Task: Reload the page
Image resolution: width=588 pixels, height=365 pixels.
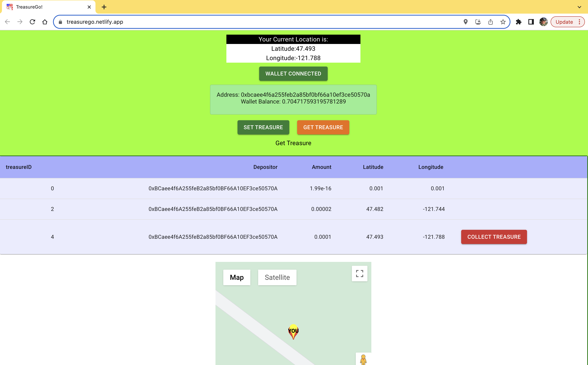Action: tap(32, 22)
